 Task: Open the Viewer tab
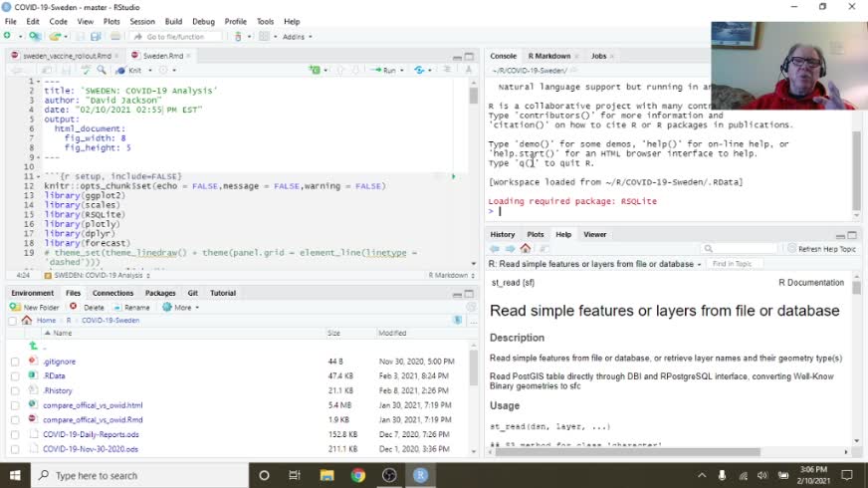click(594, 234)
